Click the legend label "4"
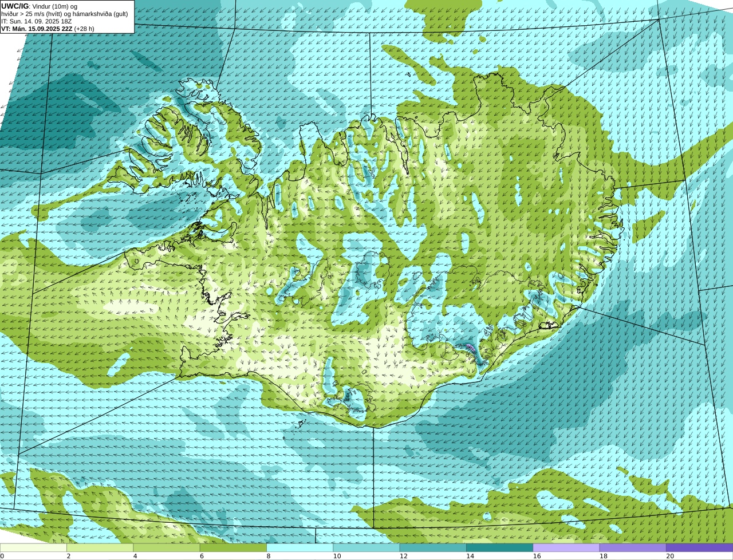Screen dimensions: 733x560 [135, 556]
